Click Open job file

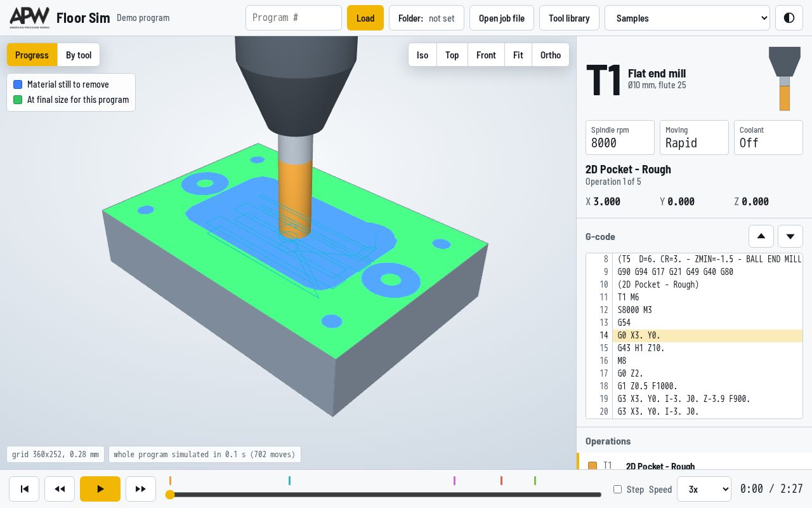[x=502, y=18]
